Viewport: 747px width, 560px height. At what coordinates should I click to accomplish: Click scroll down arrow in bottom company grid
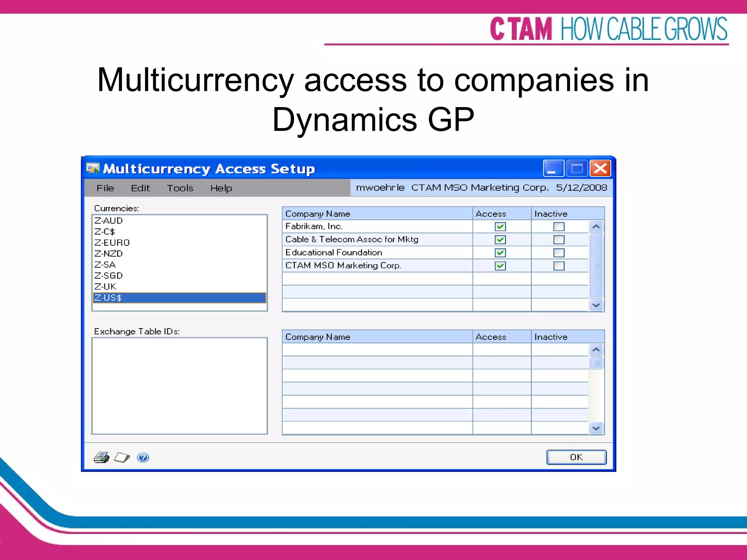(x=596, y=428)
